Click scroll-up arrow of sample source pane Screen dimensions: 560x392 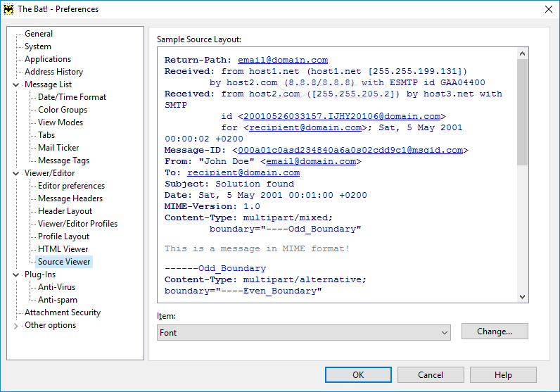[x=522, y=53]
